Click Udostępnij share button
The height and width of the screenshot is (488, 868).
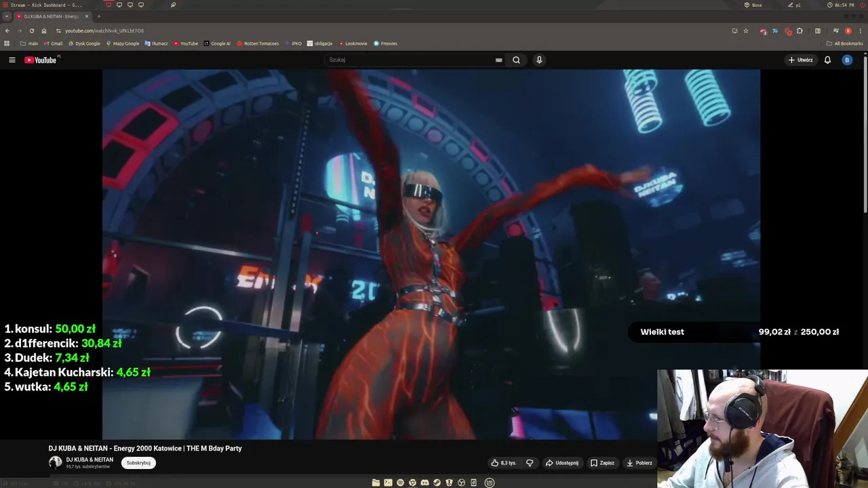562,463
